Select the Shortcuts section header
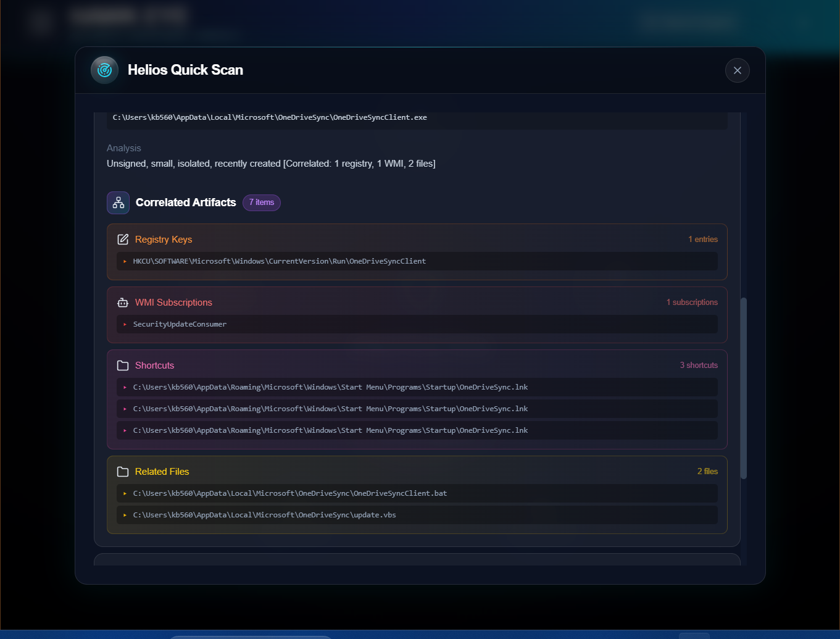840x639 pixels. 154,365
